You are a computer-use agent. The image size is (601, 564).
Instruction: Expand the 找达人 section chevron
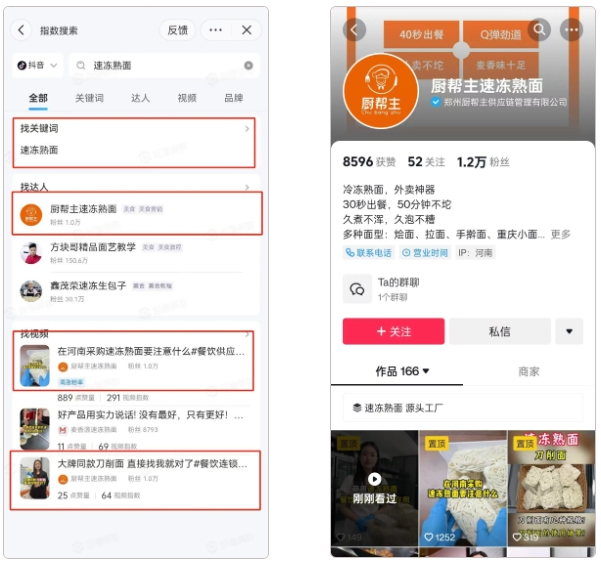tap(247, 187)
